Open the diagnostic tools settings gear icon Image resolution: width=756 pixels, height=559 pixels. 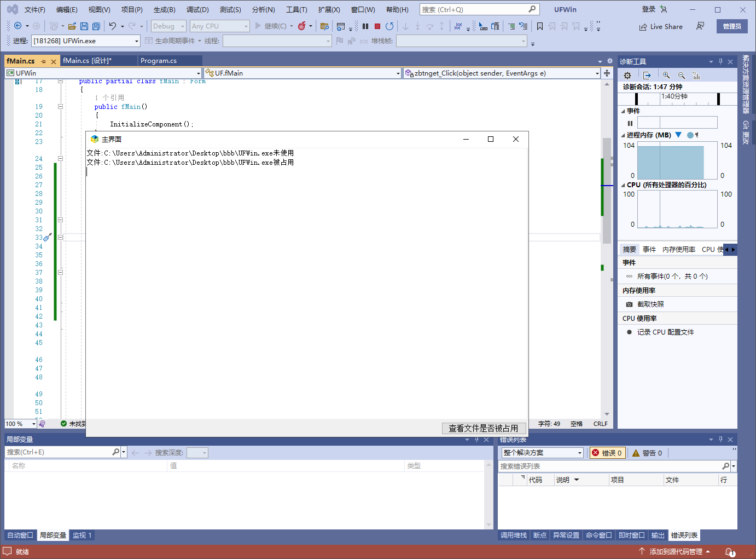(x=627, y=76)
